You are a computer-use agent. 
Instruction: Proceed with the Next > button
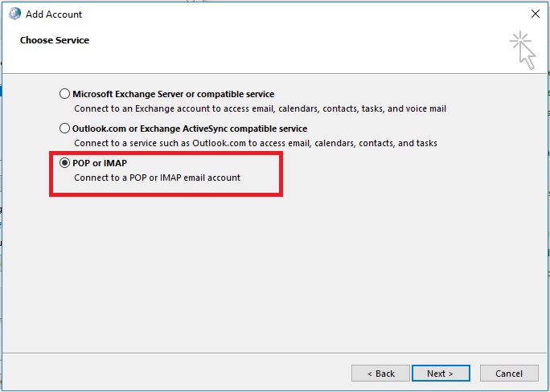(x=441, y=374)
